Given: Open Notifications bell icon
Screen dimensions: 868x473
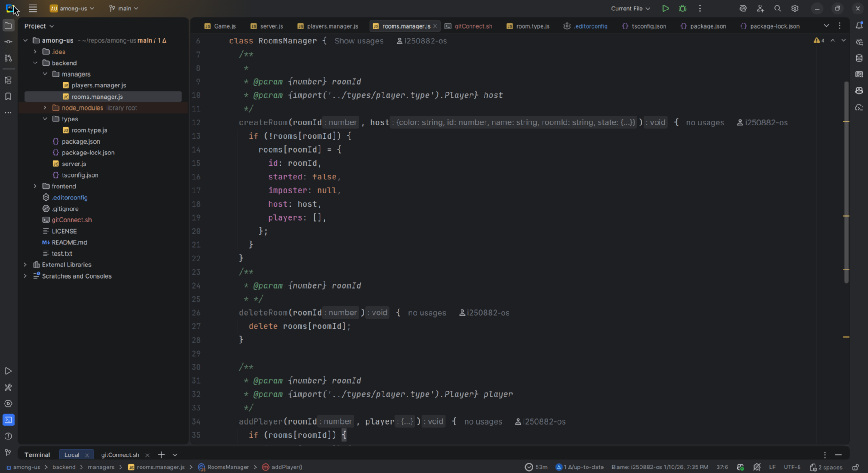Looking at the screenshot, I should click(x=859, y=26).
